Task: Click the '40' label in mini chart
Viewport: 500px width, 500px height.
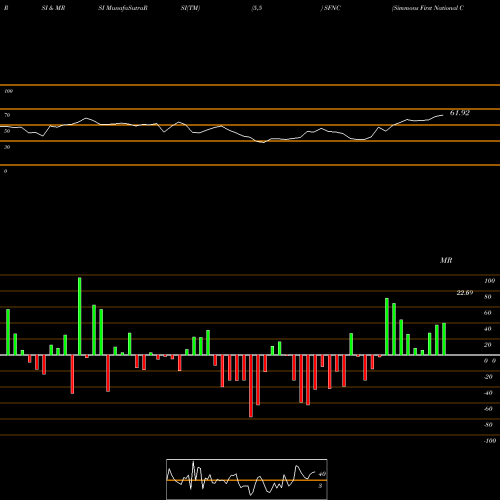Action: (322, 474)
